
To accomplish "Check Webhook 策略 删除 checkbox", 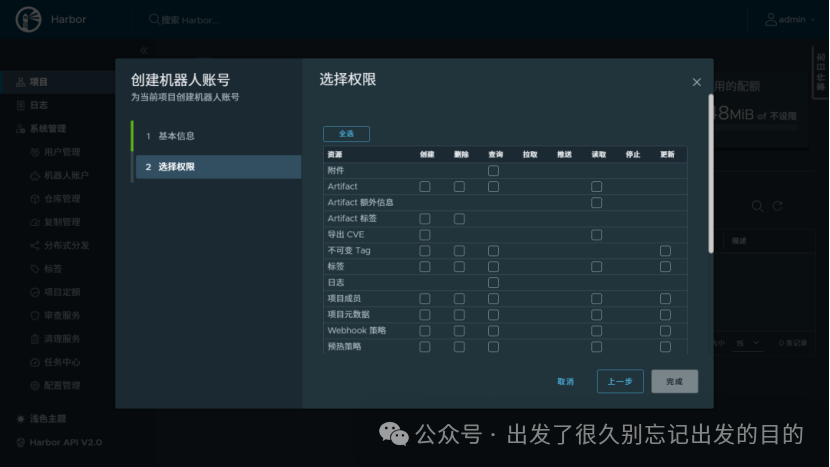I will click(x=459, y=330).
